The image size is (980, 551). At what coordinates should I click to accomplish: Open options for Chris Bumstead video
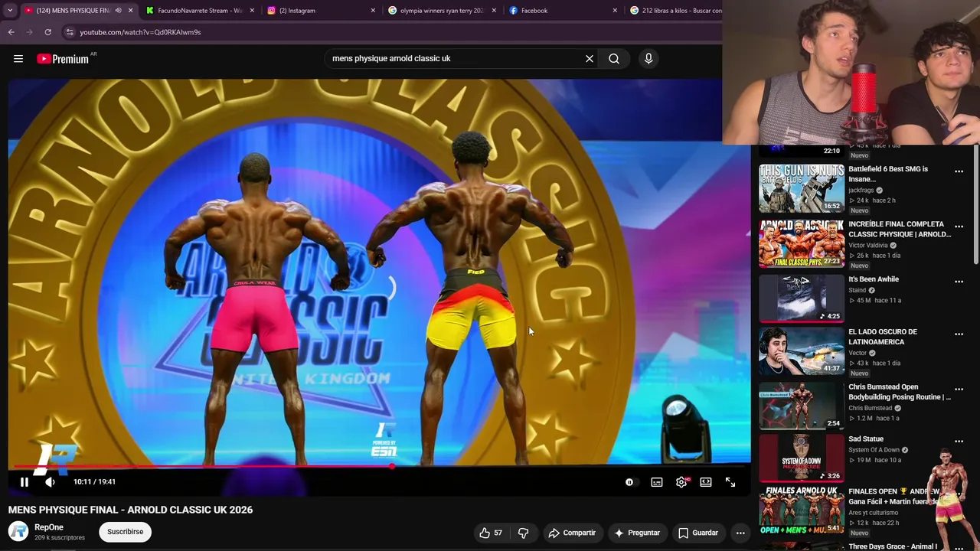[959, 390]
